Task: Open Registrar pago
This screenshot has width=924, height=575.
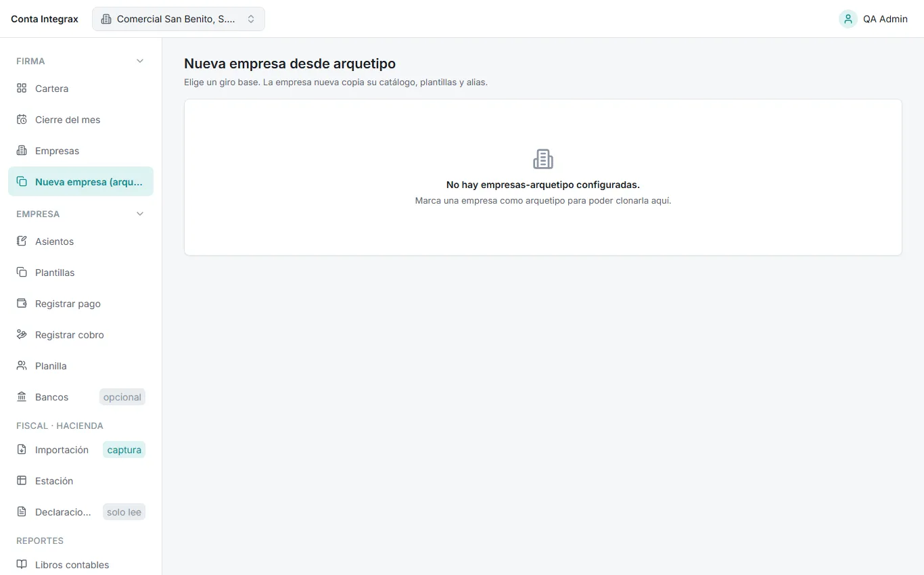Action: coord(80,304)
